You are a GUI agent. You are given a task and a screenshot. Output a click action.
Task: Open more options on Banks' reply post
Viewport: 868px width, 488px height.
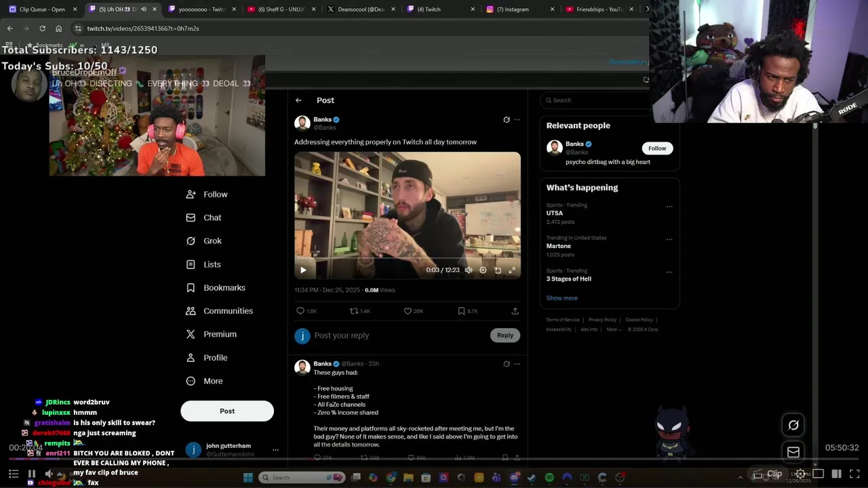click(x=517, y=364)
